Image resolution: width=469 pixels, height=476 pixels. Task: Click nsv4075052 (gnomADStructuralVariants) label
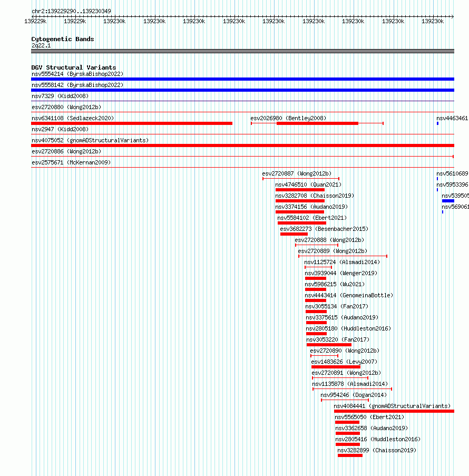[x=90, y=140]
